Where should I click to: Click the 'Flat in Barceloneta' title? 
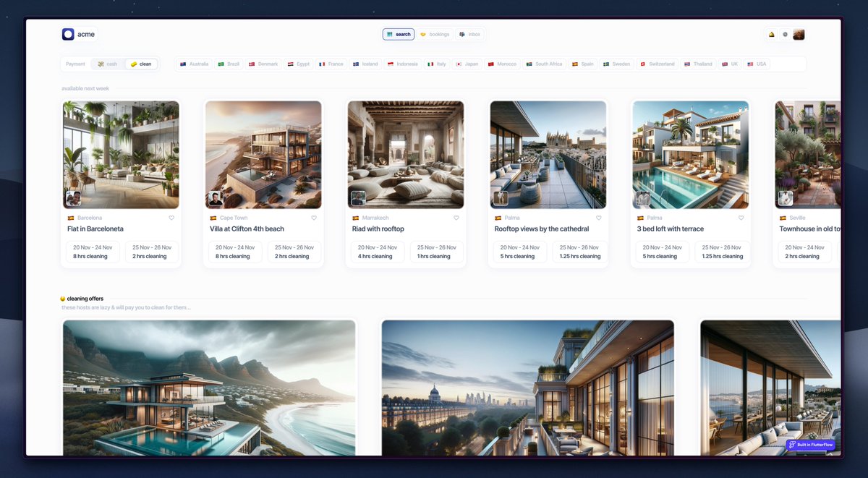(95, 229)
